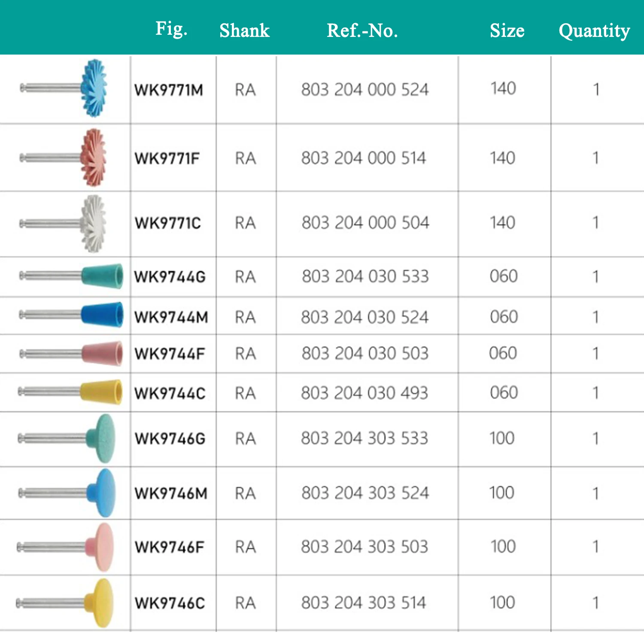This screenshot has height=644, width=644.
Task: Select the Shank column header
Action: [244, 30]
